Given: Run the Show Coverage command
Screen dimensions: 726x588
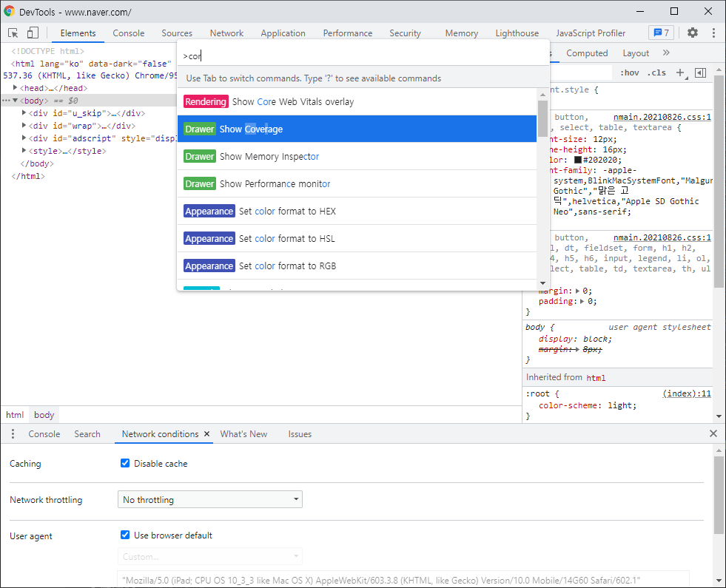Looking at the screenshot, I should click(357, 129).
